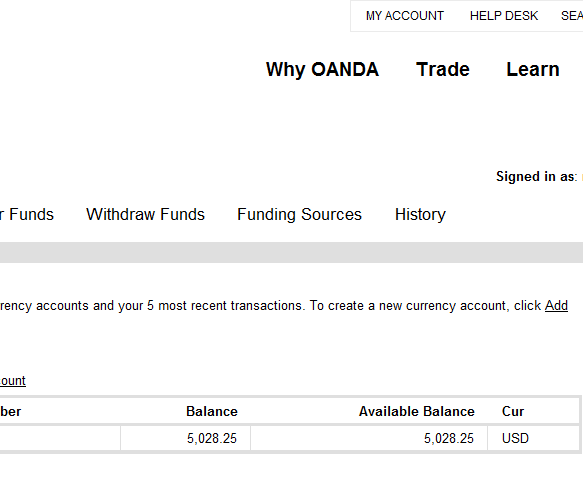Click the account number cell in the table row
This screenshot has height=484, width=583.
(60, 438)
